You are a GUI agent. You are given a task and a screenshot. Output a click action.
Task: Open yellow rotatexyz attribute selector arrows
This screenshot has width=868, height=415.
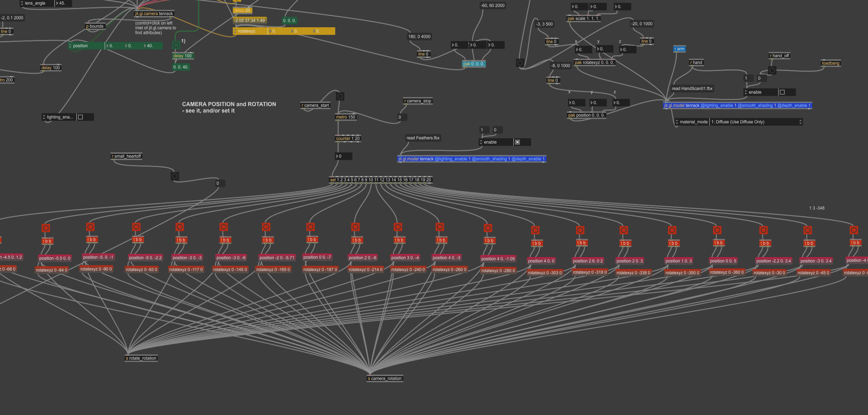(235, 31)
